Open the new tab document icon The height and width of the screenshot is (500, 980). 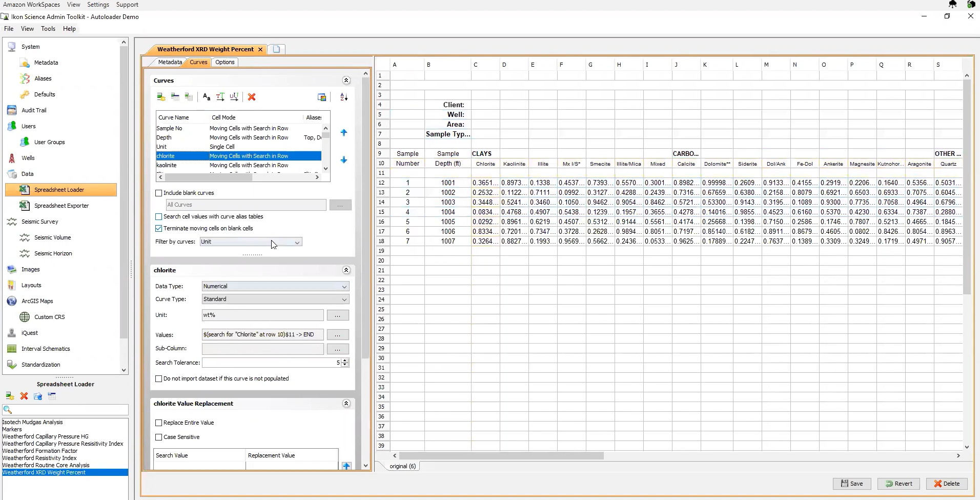pyautogui.click(x=276, y=49)
